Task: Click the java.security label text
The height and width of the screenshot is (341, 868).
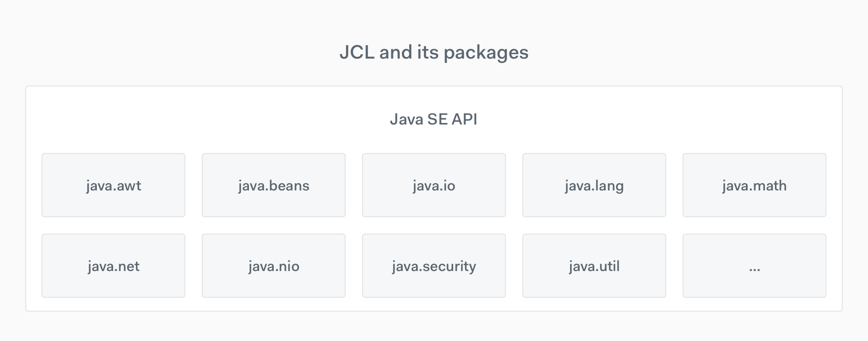Action: coord(434,267)
